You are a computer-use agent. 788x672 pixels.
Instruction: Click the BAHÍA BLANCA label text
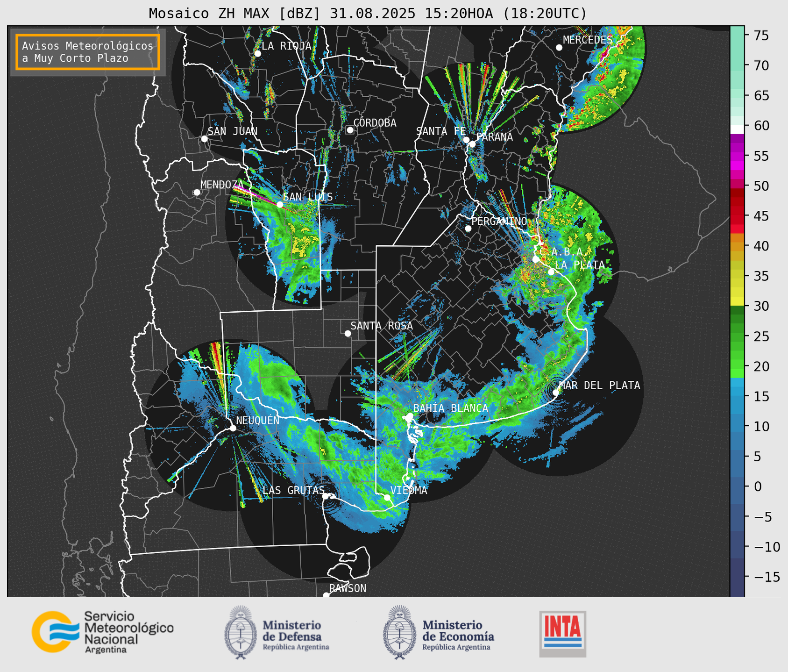coord(451,408)
